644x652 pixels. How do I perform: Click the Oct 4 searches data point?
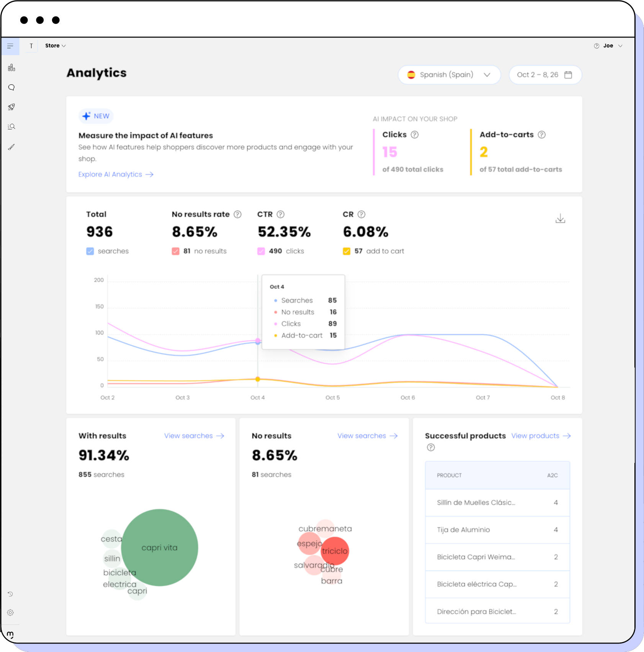click(x=258, y=342)
